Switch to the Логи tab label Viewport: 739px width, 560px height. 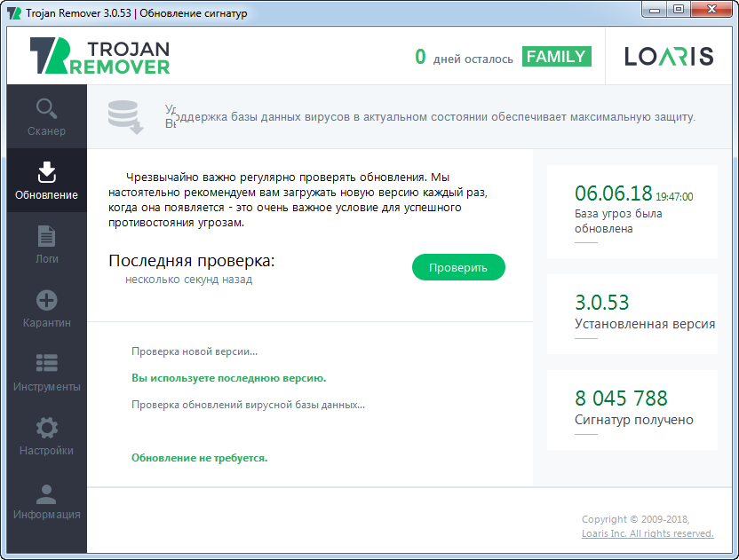(x=47, y=258)
